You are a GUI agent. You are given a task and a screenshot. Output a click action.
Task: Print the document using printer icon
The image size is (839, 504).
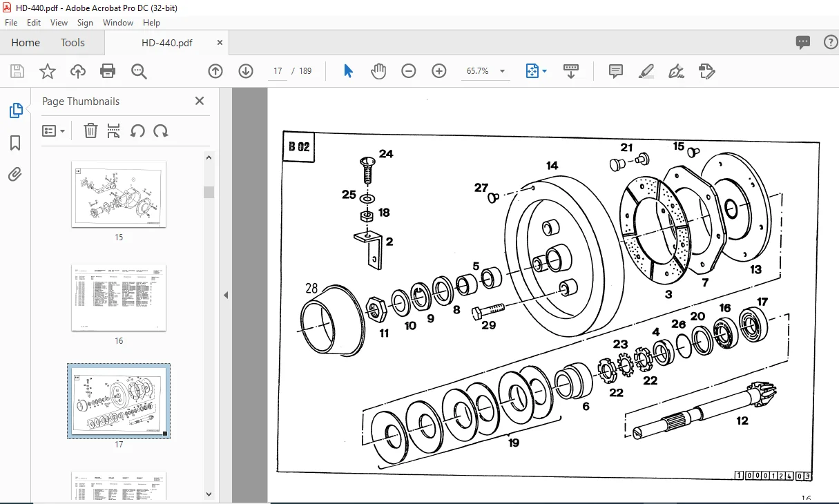(x=108, y=71)
